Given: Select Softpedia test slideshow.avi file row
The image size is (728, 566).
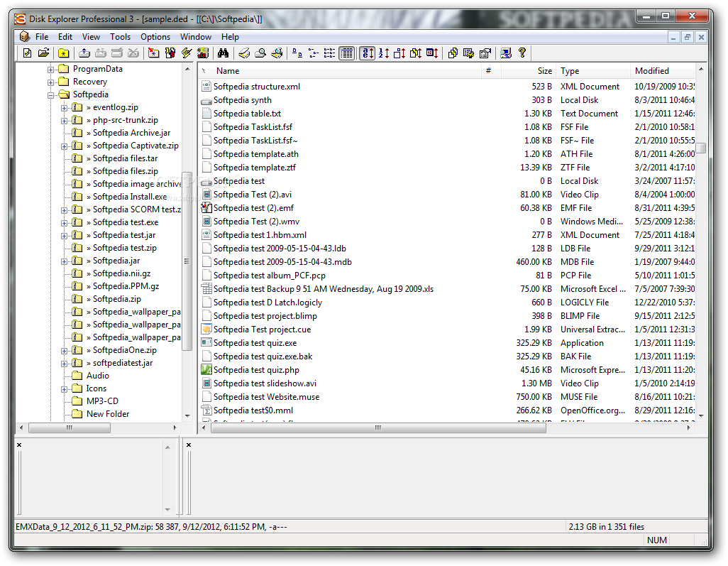Looking at the screenshot, I should click(448, 383).
